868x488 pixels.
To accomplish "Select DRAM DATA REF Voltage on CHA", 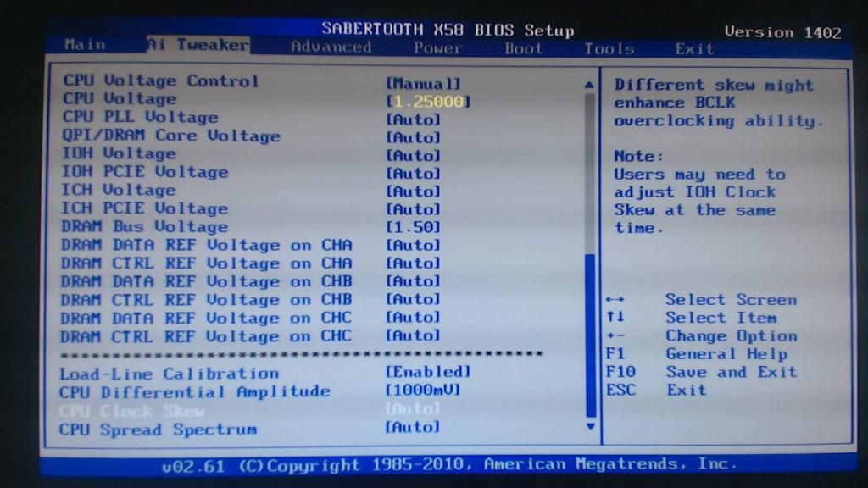I will coord(207,245).
